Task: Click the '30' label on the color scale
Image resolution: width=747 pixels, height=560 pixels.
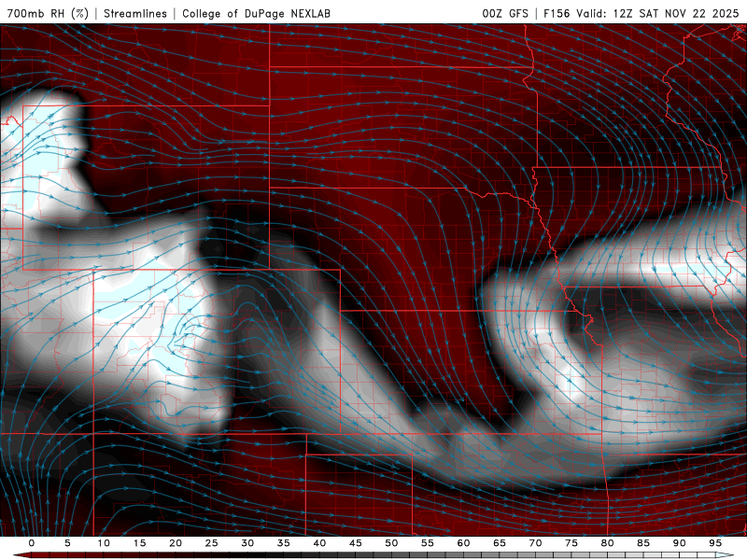Action: (x=247, y=543)
